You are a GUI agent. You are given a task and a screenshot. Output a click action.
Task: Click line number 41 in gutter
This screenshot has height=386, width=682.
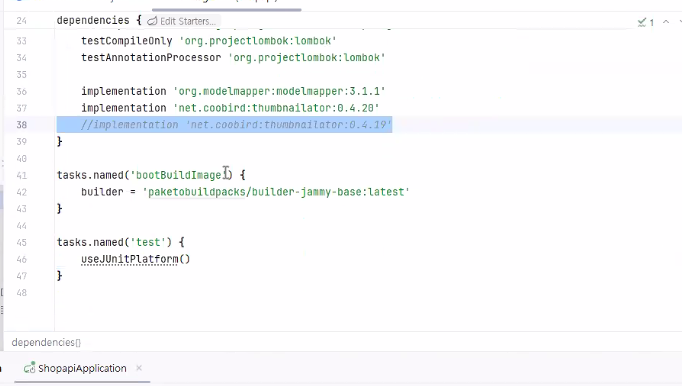tap(21, 175)
